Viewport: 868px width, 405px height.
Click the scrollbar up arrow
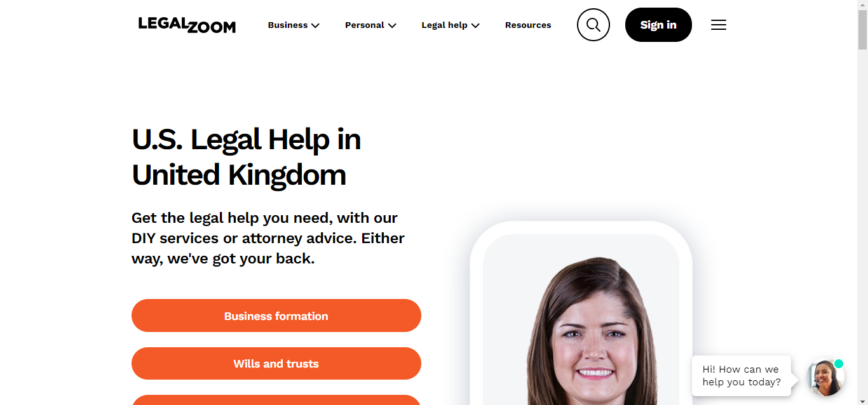coord(862,5)
